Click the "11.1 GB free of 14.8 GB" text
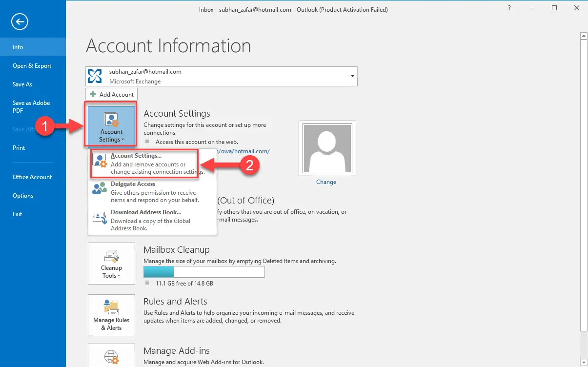 [184, 283]
